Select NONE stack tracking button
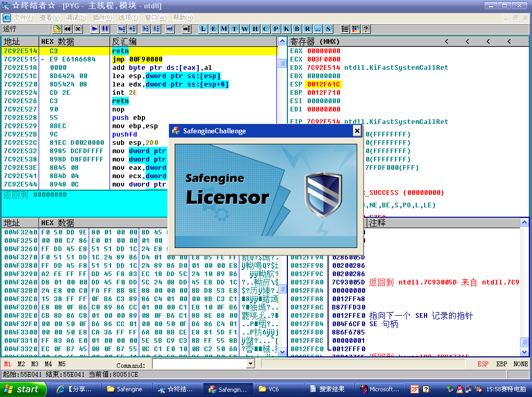 point(521,364)
